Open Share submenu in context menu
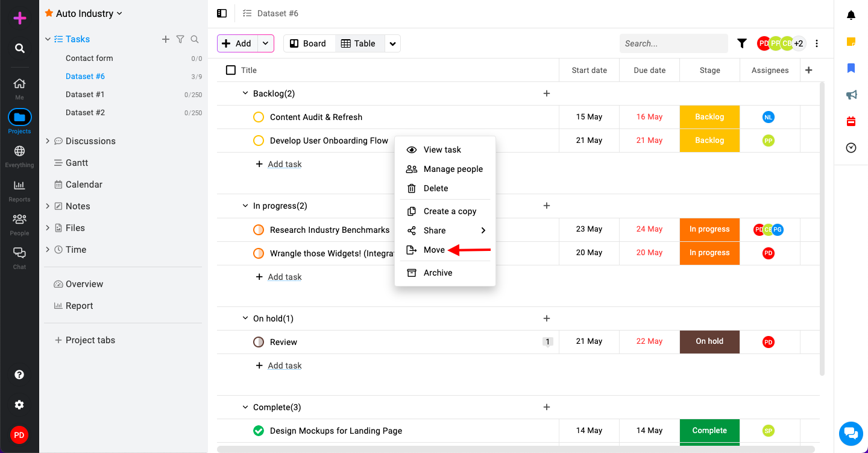The width and height of the screenshot is (868, 453). point(445,230)
